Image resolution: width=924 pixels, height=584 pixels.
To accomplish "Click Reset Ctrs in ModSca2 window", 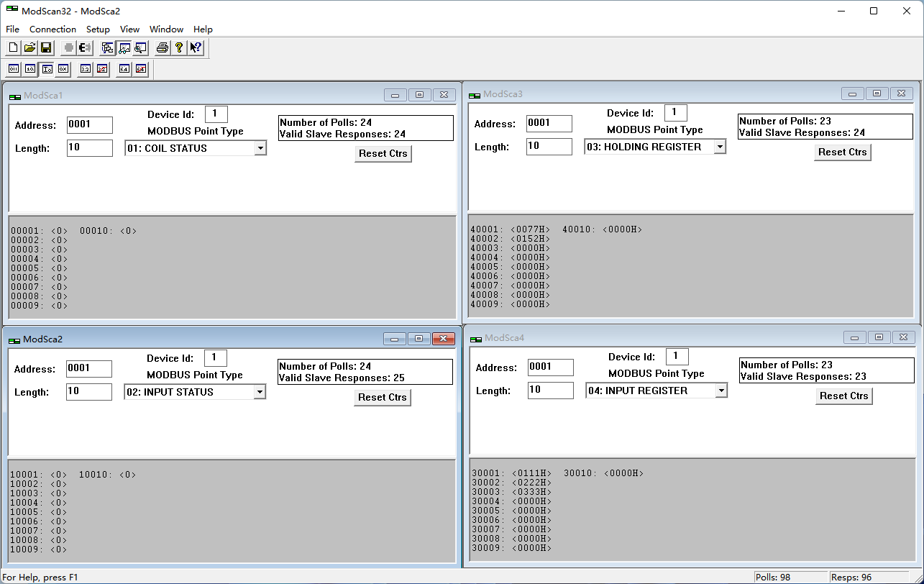I will pos(383,397).
